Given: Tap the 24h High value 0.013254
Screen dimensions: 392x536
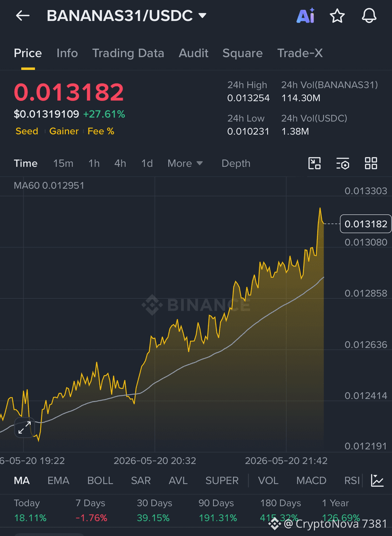Looking at the screenshot, I should (x=248, y=98).
